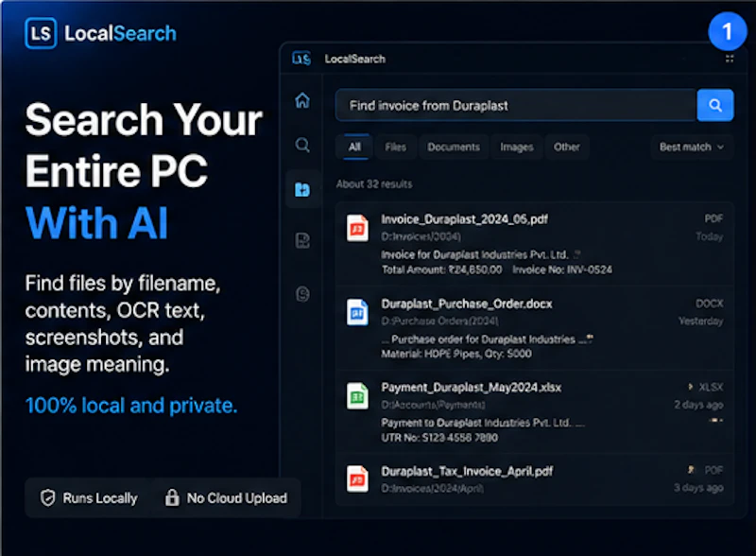This screenshot has height=556, width=756.
Task: Select the magnifier Search icon in the sidebar
Action: [x=302, y=145]
